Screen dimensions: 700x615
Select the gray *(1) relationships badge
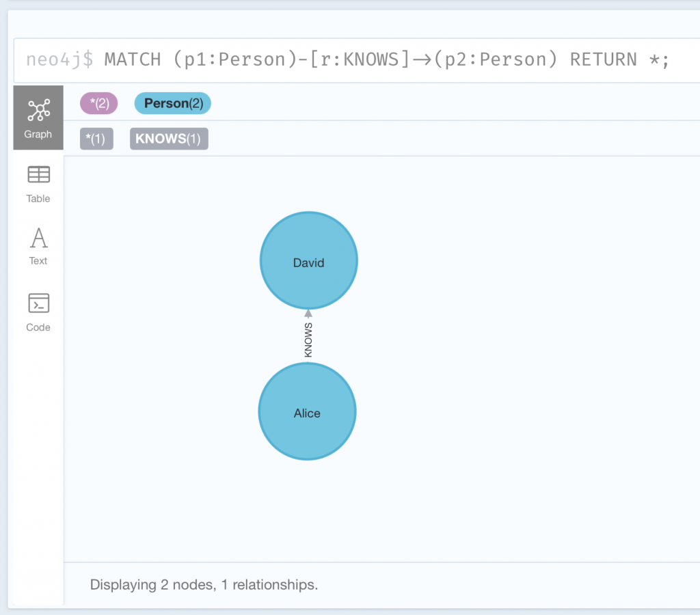(96, 139)
